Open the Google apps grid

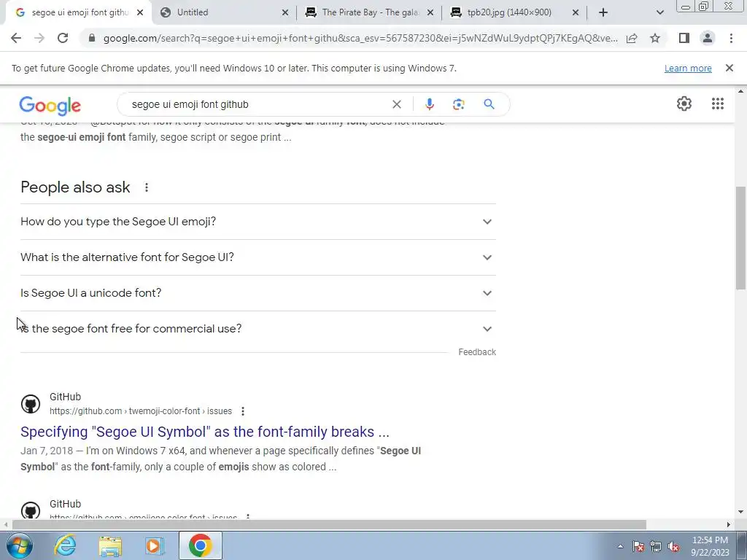(718, 104)
